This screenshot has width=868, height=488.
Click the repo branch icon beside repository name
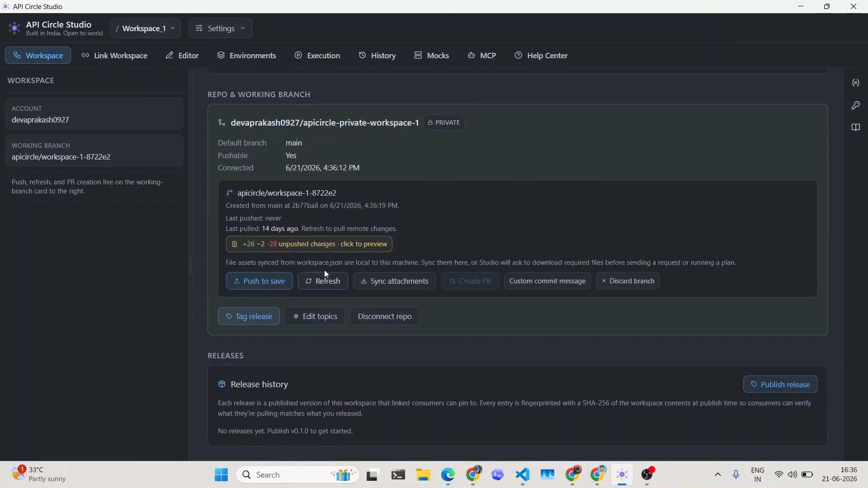(222, 123)
